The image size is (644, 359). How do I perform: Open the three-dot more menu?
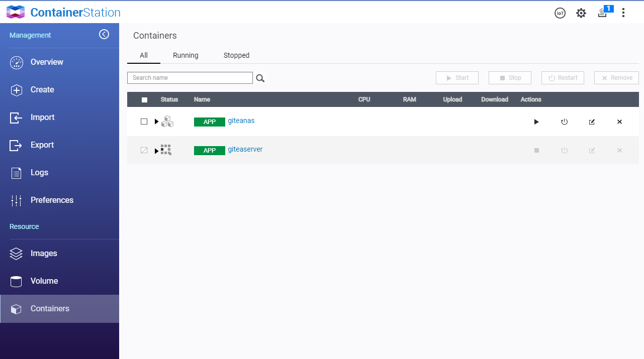coord(623,13)
